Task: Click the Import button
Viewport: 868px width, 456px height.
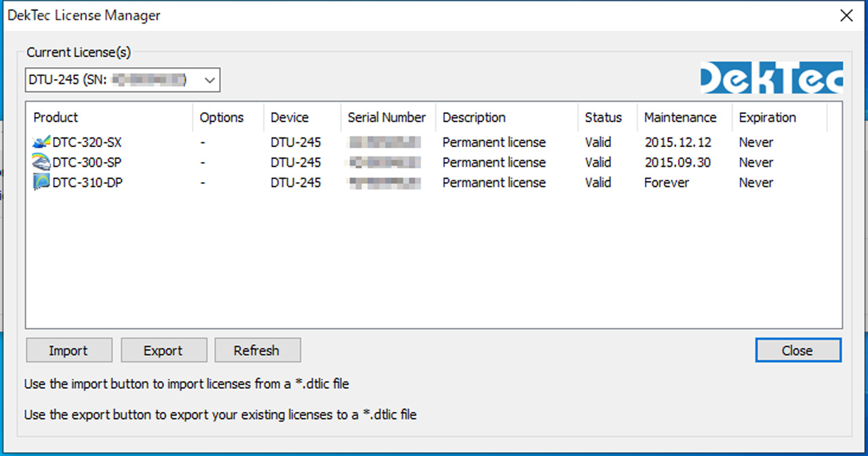Action: point(68,350)
